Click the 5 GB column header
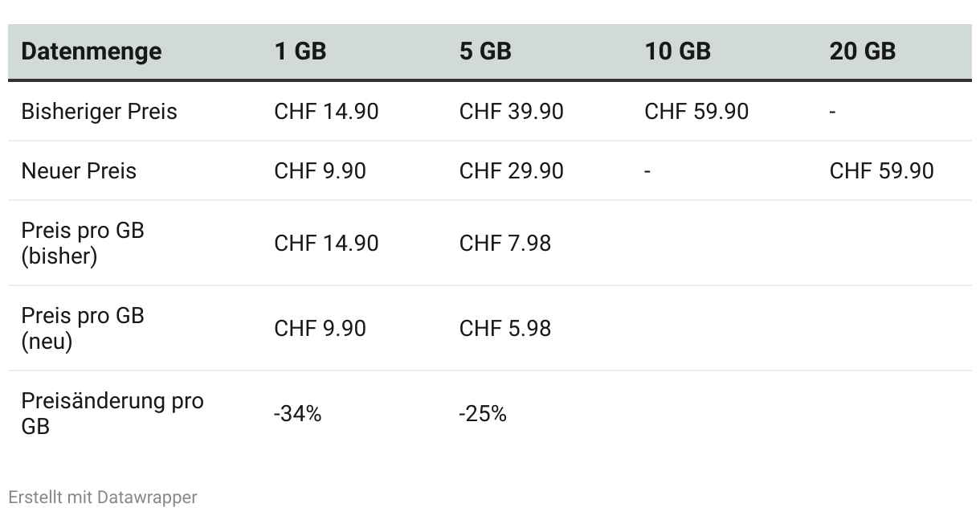 coord(485,51)
